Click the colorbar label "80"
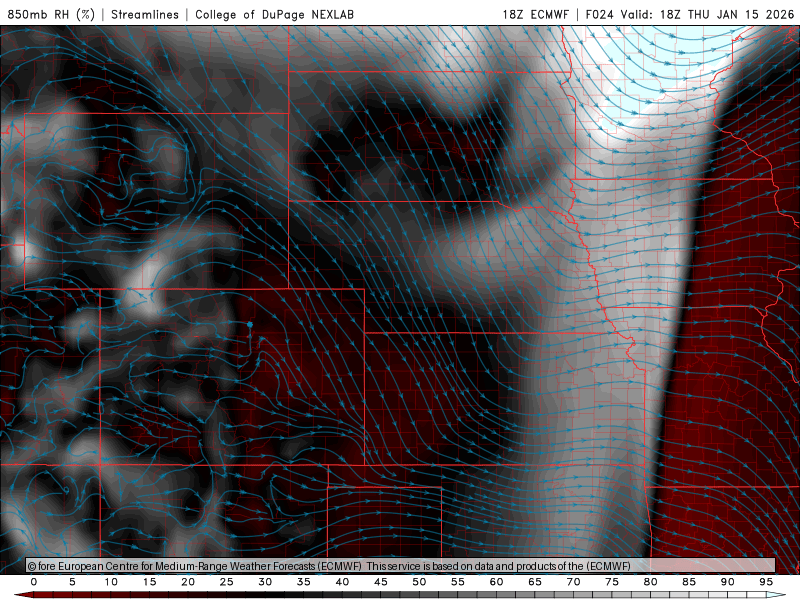 pos(651,582)
